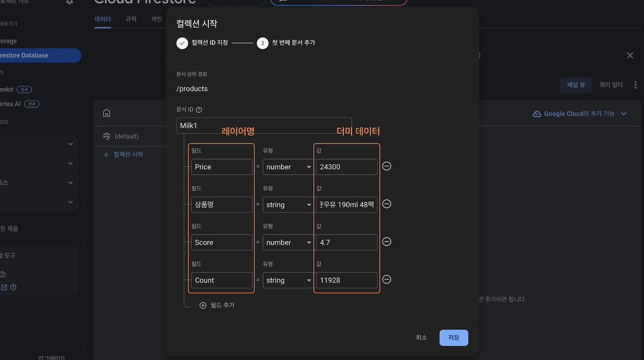Click the (default) database icon in the breadcrumb
This screenshot has width=644, height=360.
pyautogui.click(x=106, y=136)
